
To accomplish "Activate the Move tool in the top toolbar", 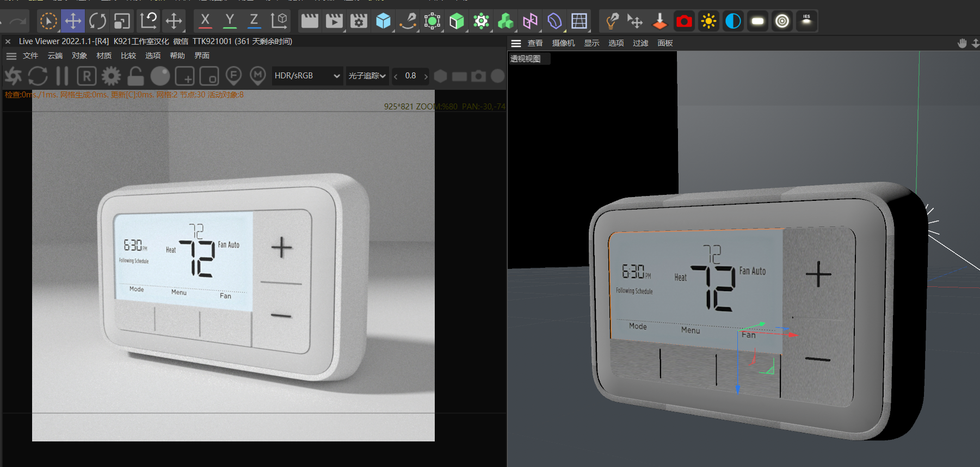I will pos(72,21).
